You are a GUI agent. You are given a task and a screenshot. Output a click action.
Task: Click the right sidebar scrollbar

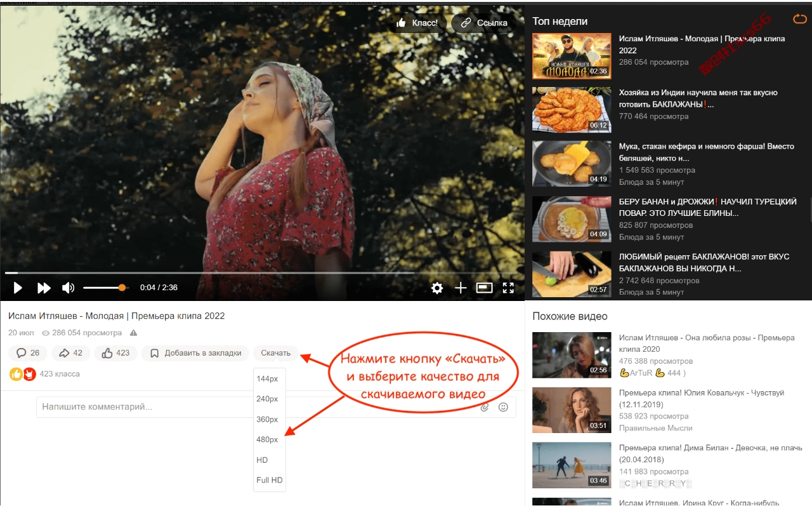pos(810,210)
